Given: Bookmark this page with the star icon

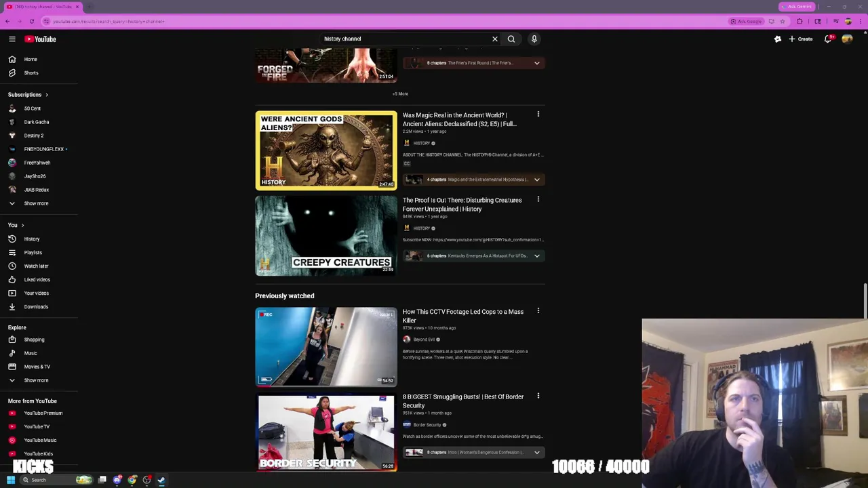Looking at the screenshot, I should 782,22.
